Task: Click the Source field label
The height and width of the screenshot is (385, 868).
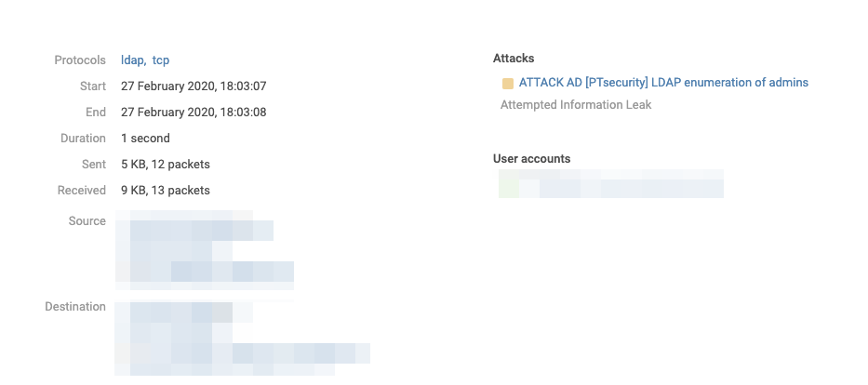Action: pyautogui.click(x=87, y=221)
